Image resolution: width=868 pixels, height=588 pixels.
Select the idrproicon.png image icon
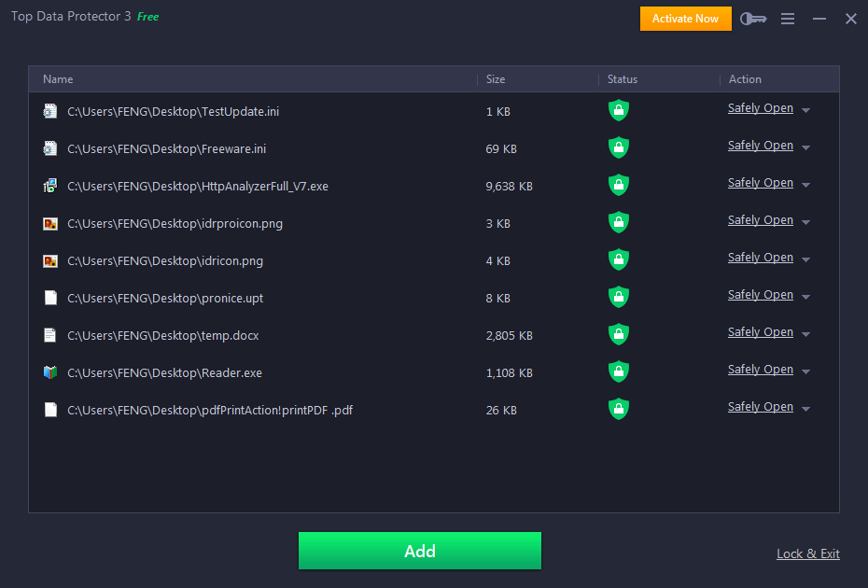[49, 222]
